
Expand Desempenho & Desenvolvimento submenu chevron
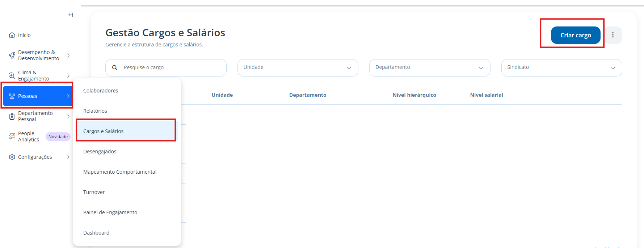(68, 55)
